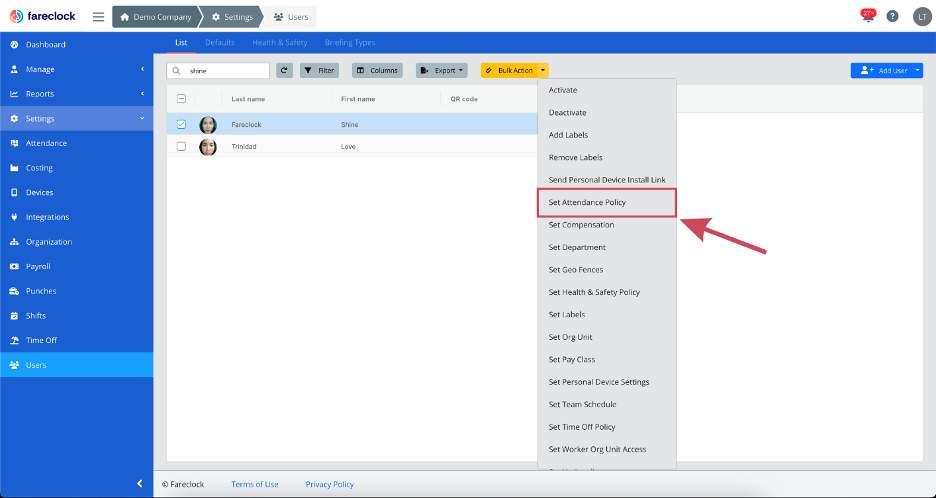Open the Privacy Policy link
The image size is (936, 498).
pyautogui.click(x=330, y=484)
